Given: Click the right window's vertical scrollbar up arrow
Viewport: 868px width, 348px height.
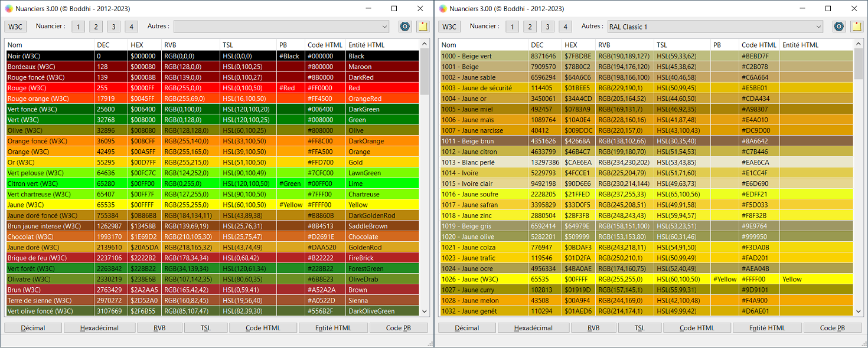Looking at the screenshot, I should pos(858,44).
